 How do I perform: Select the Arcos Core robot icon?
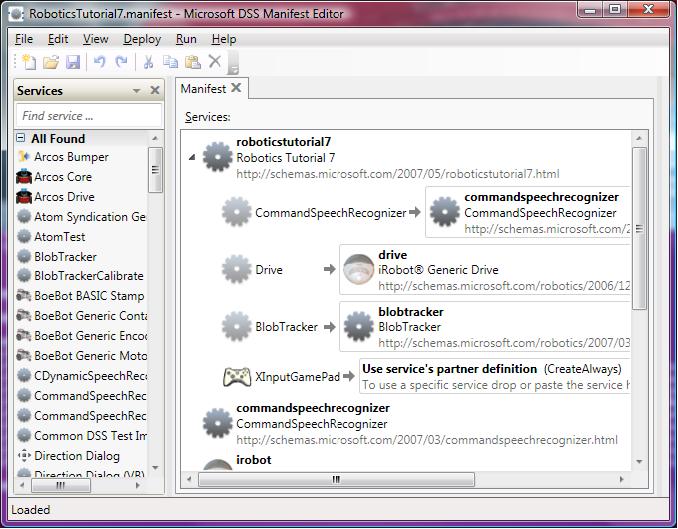pos(24,176)
